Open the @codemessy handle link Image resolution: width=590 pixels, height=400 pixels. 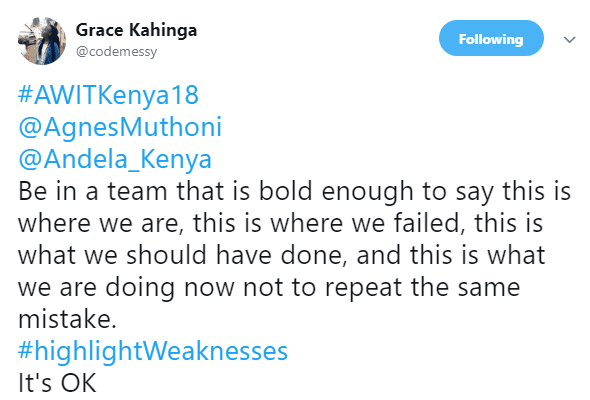click(x=117, y=52)
